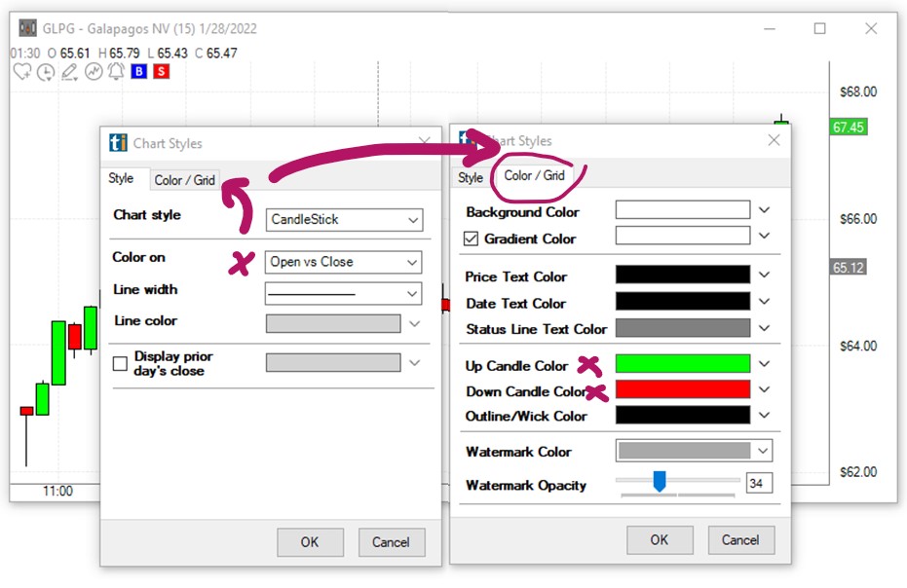The width and height of the screenshot is (907, 588).
Task: Uncheck the Gradient Color checkbox
Action: coord(472,239)
